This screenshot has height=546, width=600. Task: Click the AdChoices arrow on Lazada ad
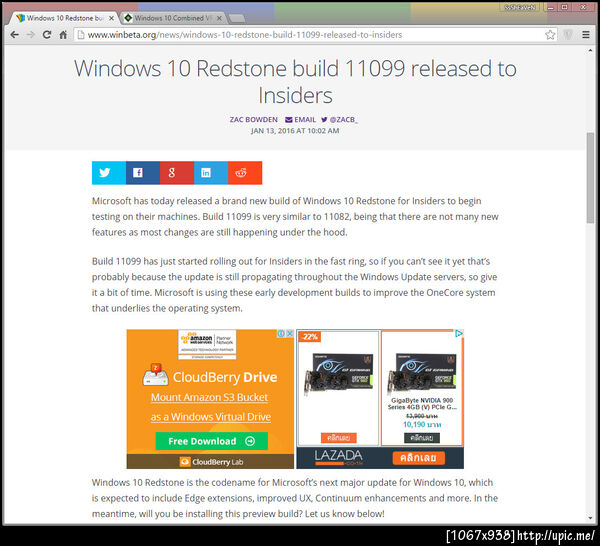[459, 334]
